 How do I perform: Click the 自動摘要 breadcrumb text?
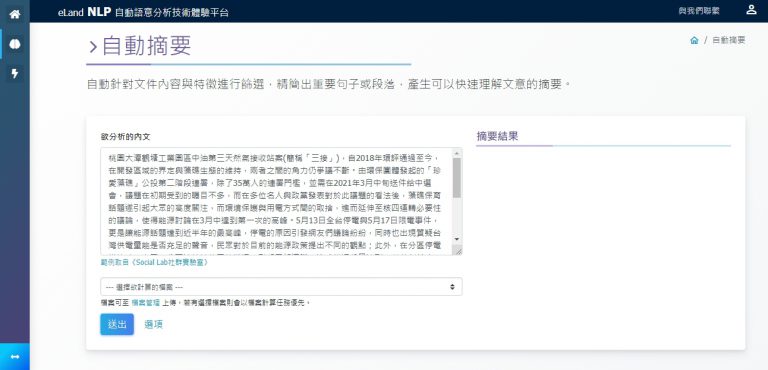(728, 41)
